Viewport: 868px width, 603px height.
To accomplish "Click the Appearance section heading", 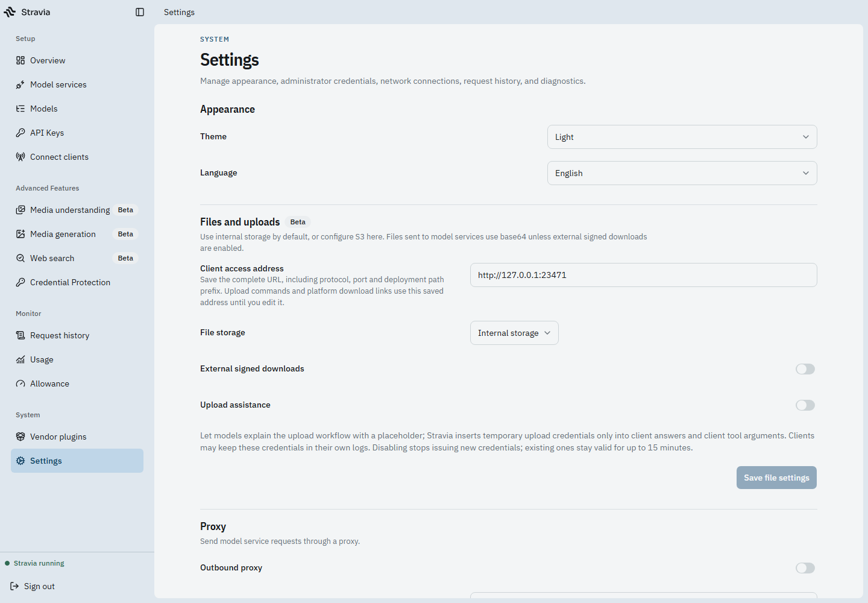I will pos(227,109).
